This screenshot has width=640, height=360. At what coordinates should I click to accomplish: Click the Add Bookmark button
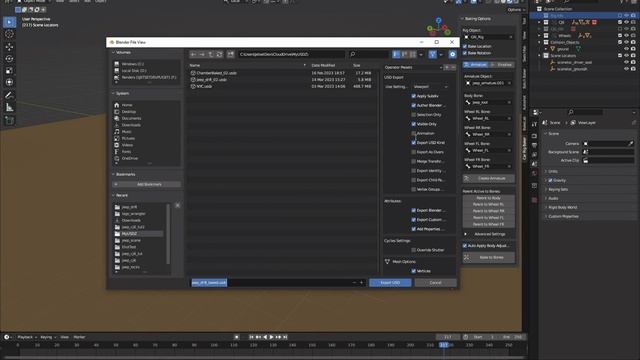[147, 184]
